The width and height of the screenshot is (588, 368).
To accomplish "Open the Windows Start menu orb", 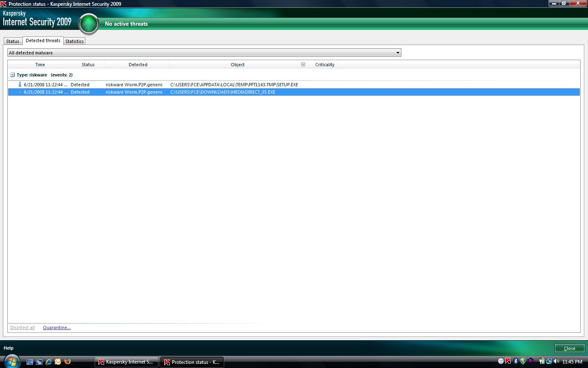I will click(12, 361).
